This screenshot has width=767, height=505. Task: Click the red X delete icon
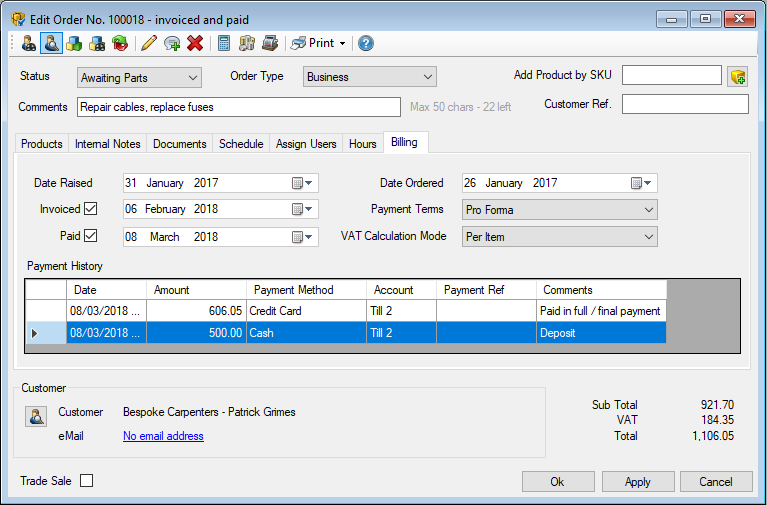pos(195,43)
